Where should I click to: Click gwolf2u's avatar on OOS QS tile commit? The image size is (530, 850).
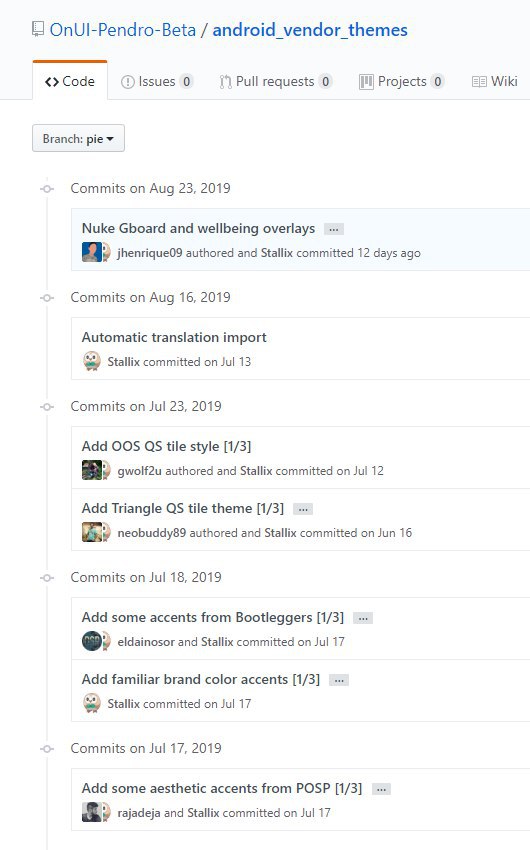click(92, 470)
